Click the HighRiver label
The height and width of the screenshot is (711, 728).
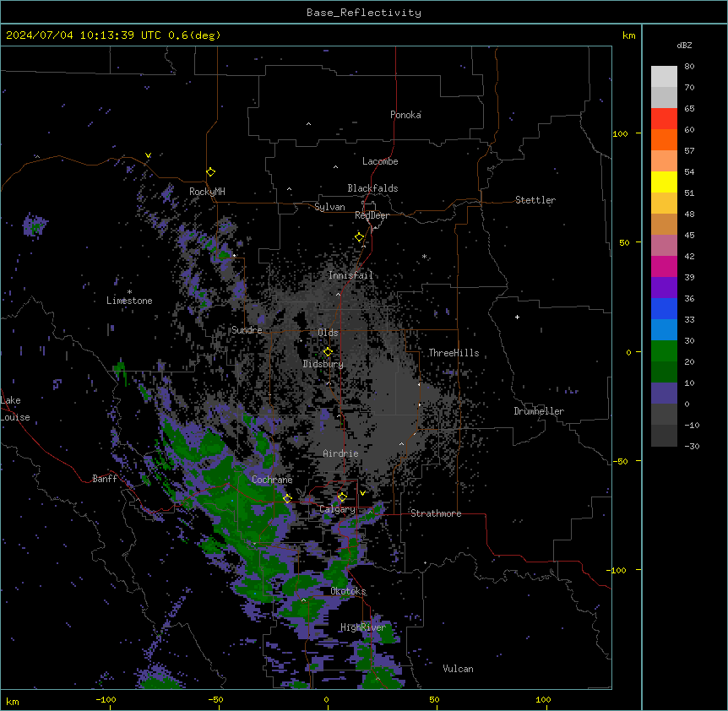(x=363, y=627)
